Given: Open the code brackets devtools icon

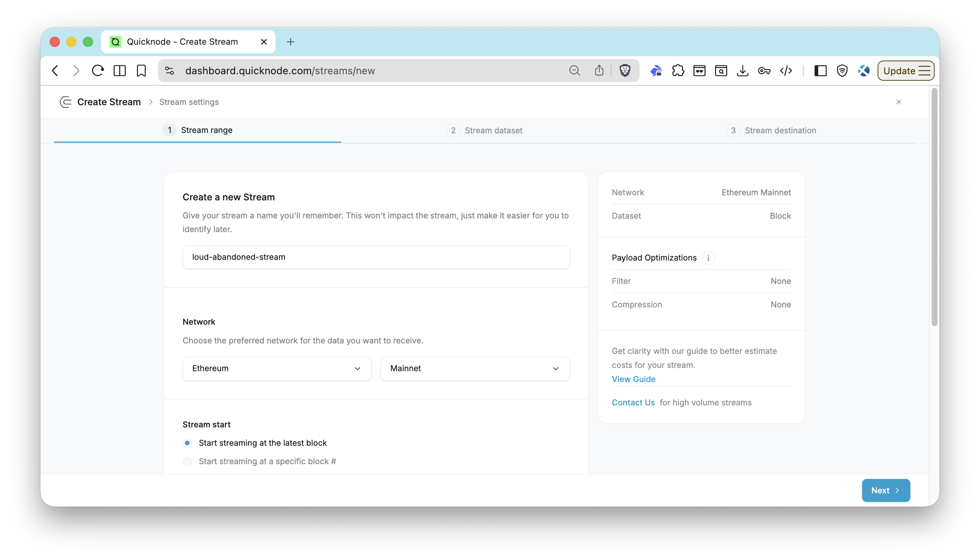Looking at the screenshot, I should (786, 71).
